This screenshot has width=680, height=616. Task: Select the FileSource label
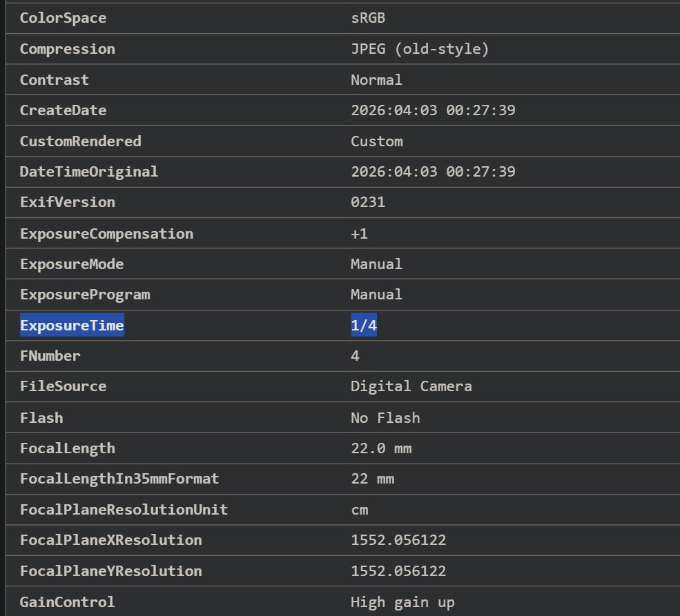(x=64, y=386)
